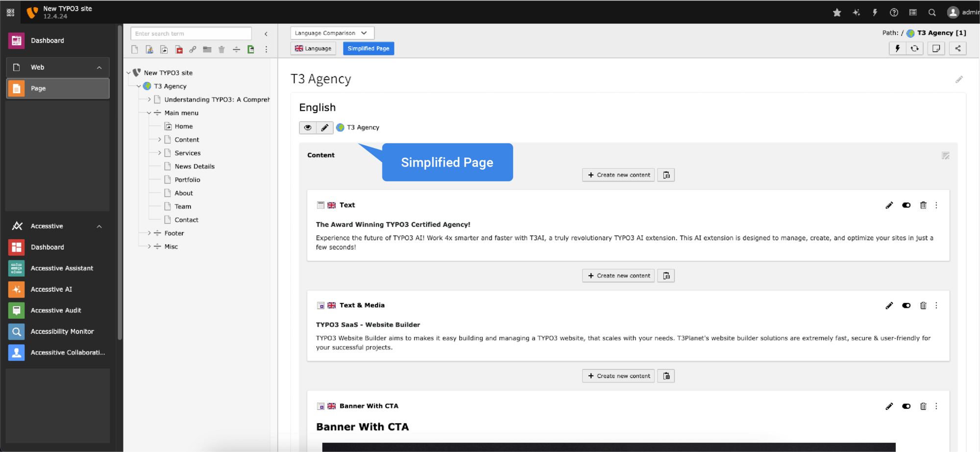Select the recycler trash page icon

221,50
